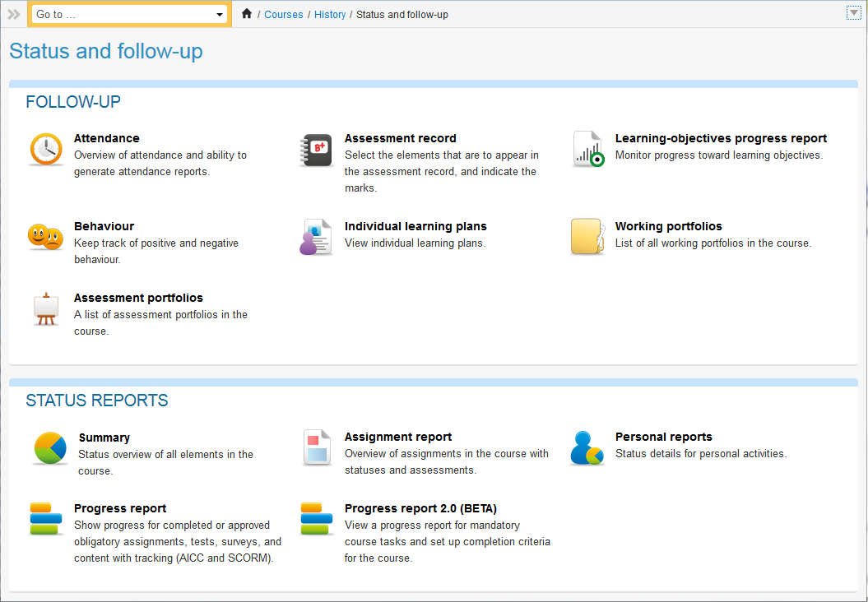Open the Assessment record notebook icon
Image resolution: width=868 pixels, height=602 pixels.
click(315, 150)
